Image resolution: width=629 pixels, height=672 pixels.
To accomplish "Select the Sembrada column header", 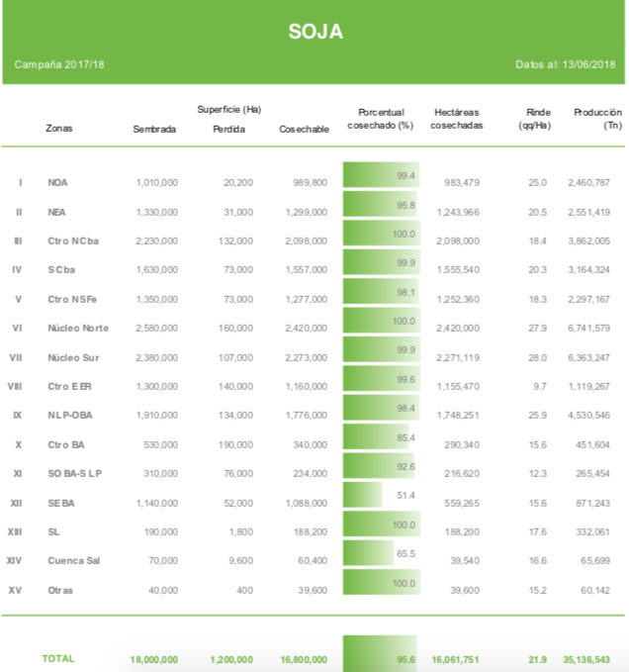I will [154, 129].
